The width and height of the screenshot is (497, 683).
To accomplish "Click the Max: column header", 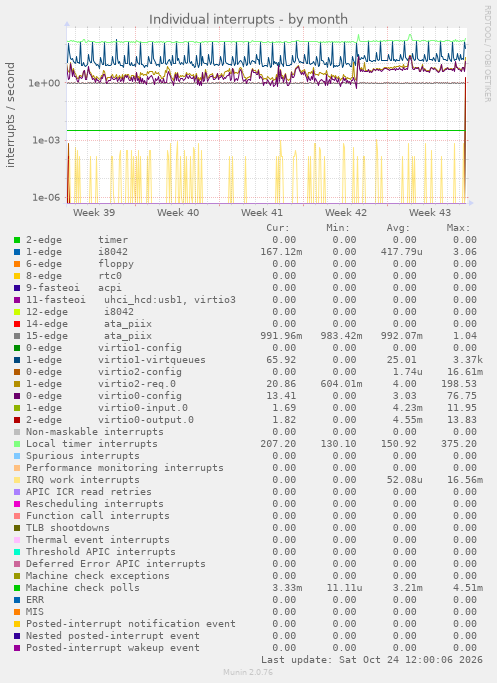I will click(458, 228).
